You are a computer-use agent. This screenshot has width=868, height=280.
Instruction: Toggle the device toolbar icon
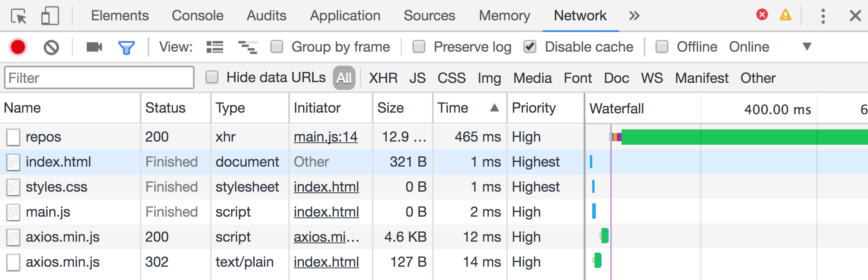50,16
